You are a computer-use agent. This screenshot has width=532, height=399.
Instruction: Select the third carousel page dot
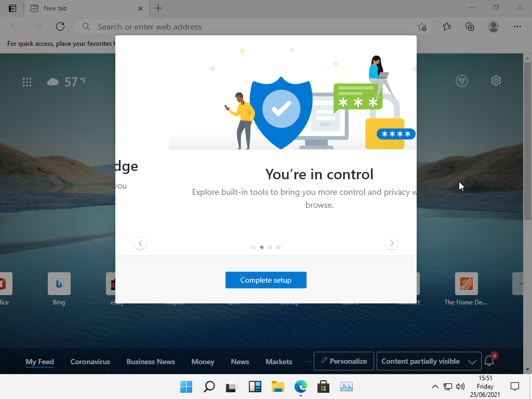point(270,247)
